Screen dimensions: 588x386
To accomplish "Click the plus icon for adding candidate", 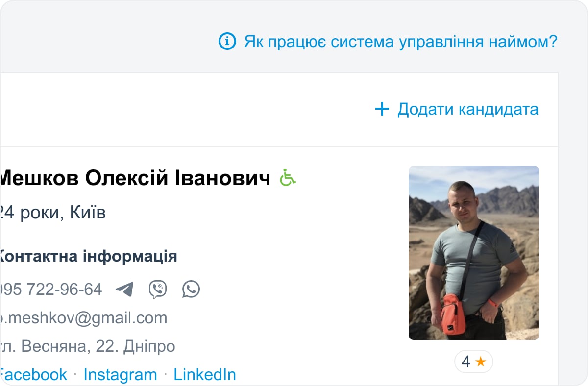I will pos(382,109).
